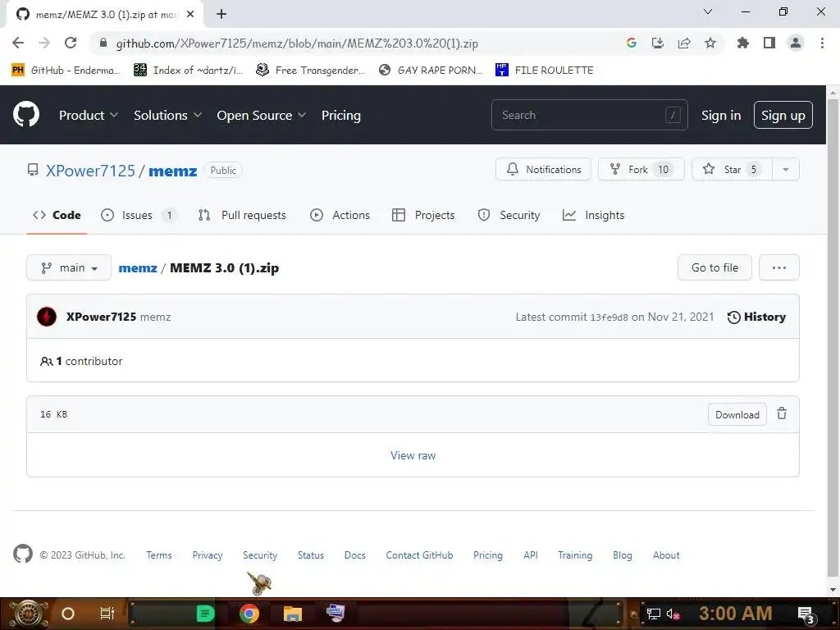Image resolution: width=840 pixels, height=630 pixels.
Task: Click the muted volume tray icon
Action: 673,614
